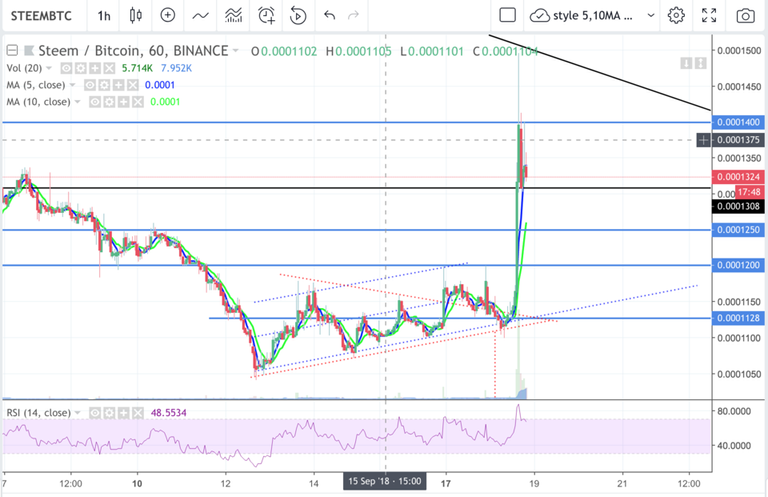Image resolution: width=768 pixels, height=497 pixels.
Task: Open settings for Vol (20) indicator
Action: pyautogui.click(x=80, y=68)
